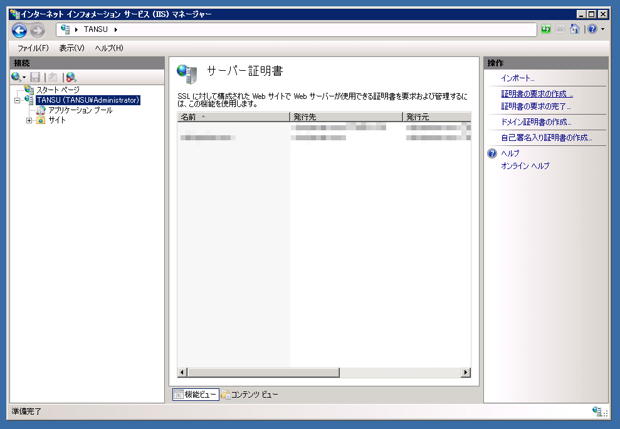
Task: Click the TANSU breadcrumb in the address bar
Action: pos(95,29)
